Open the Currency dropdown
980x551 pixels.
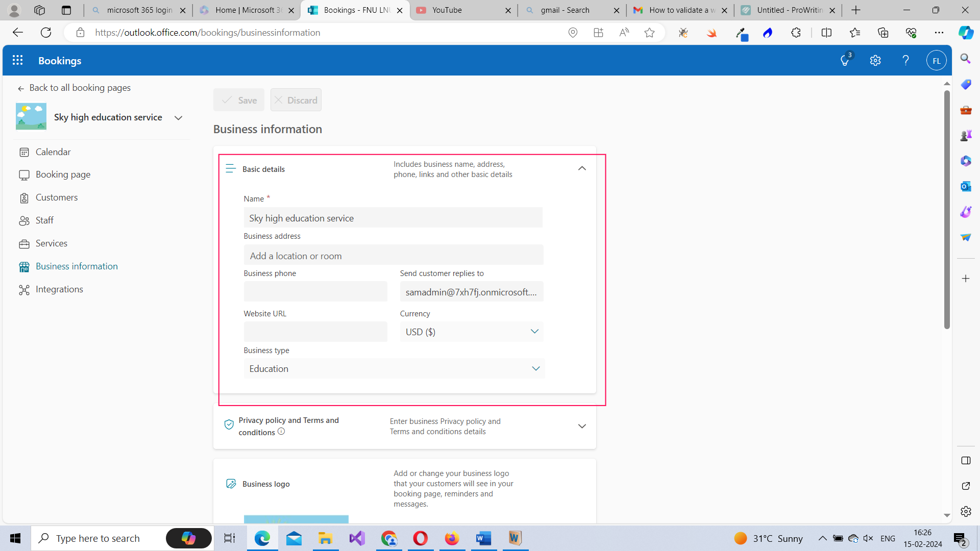(534, 331)
